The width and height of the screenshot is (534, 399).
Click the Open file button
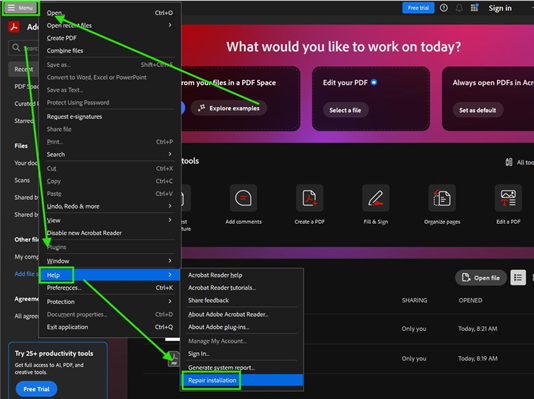tap(481, 278)
